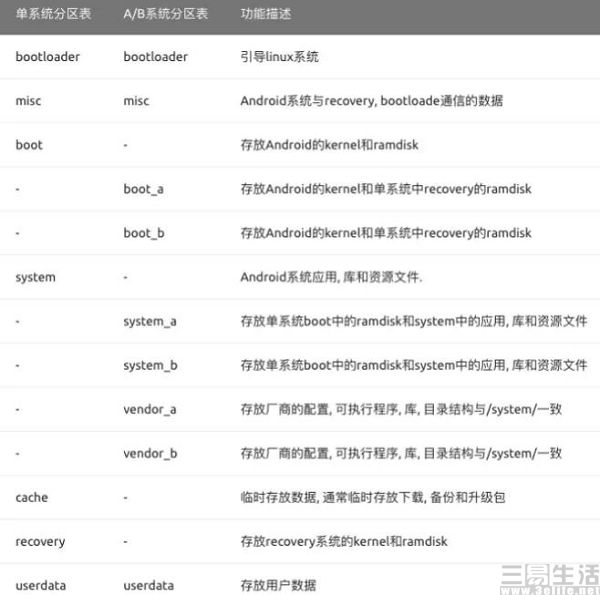Select the vendor_b partition cell
600x595 pixels.
coord(150,453)
